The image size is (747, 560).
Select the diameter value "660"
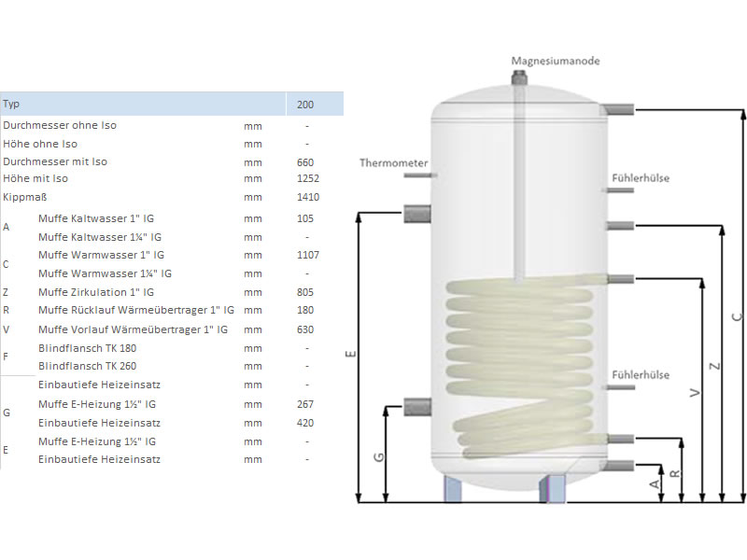coord(305,162)
